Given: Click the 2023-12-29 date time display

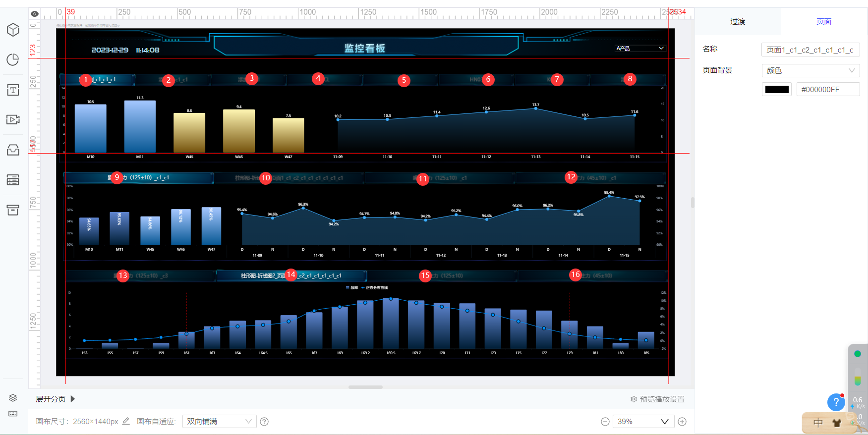Looking at the screenshot, I should (125, 50).
